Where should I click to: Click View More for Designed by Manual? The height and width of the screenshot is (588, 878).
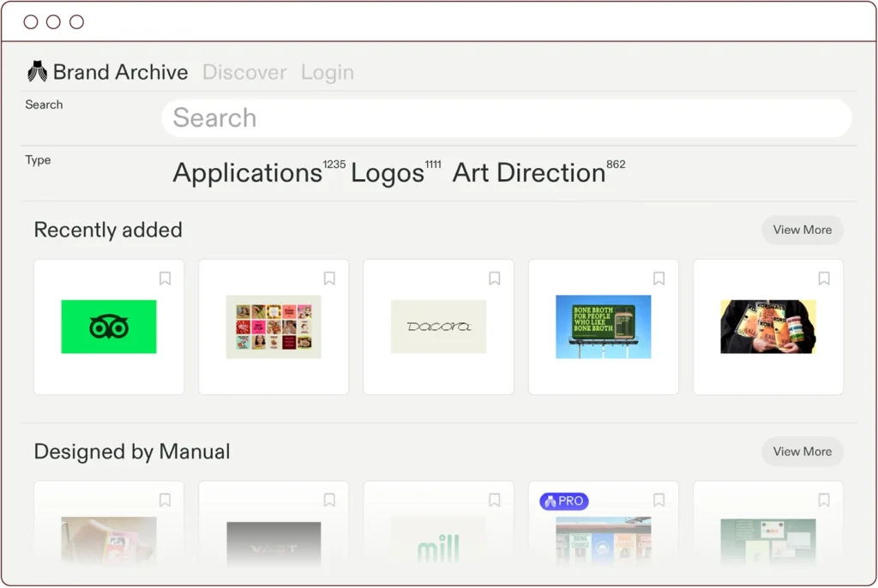pyautogui.click(x=802, y=452)
